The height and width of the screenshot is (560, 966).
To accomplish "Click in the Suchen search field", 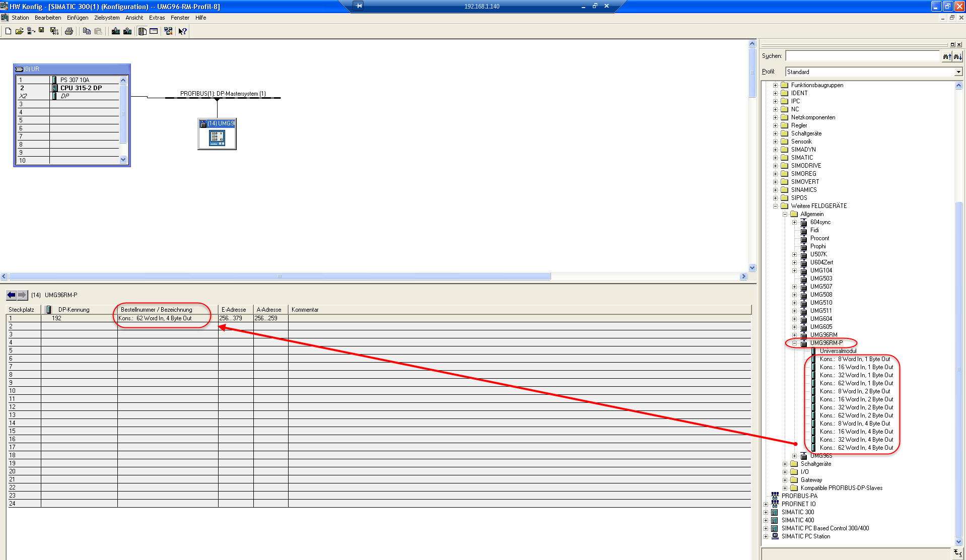I will (x=862, y=56).
